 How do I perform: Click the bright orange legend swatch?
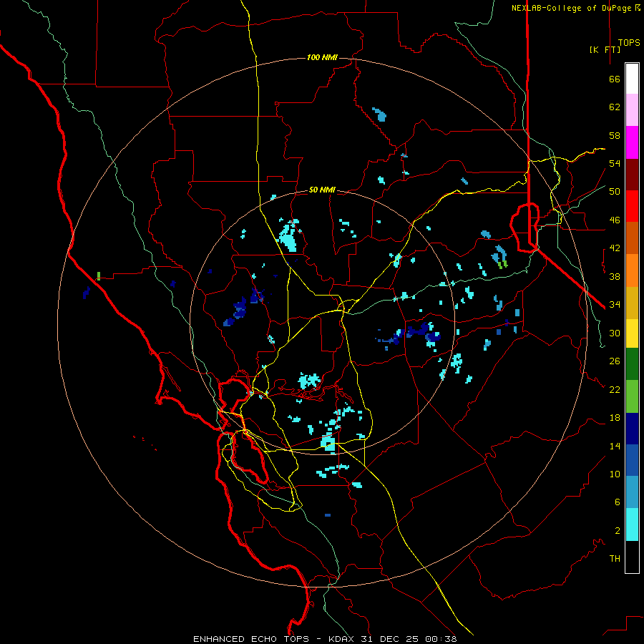[632, 270]
